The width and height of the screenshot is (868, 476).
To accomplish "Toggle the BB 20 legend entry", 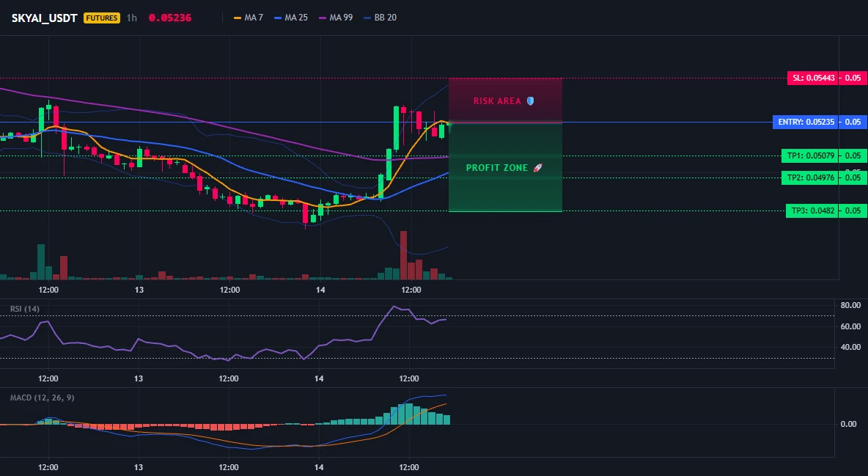I will [380, 18].
